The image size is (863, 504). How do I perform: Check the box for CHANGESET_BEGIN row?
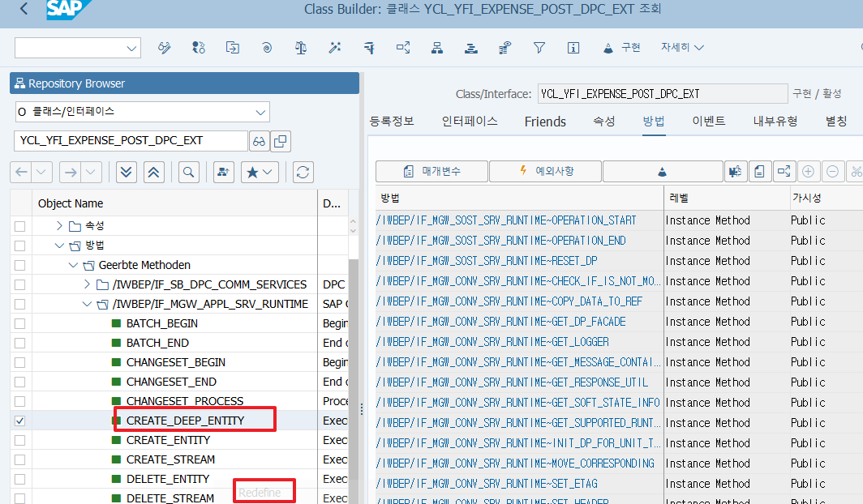click(x=19, y=363)
